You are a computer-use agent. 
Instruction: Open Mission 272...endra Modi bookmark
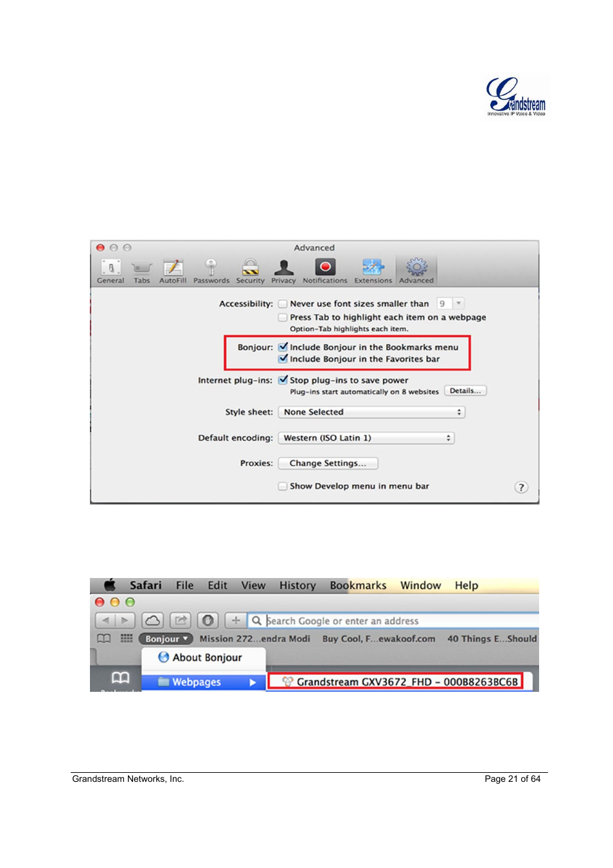tap(254, 638)
